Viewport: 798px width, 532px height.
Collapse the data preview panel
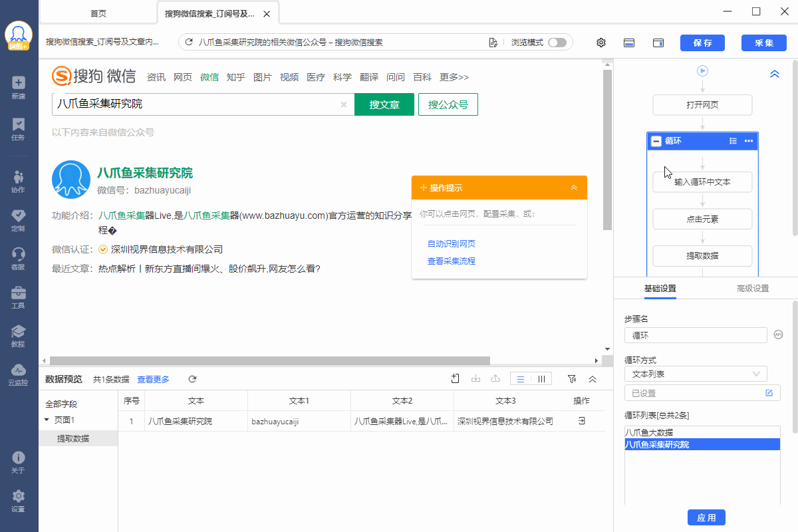point(593,379)
